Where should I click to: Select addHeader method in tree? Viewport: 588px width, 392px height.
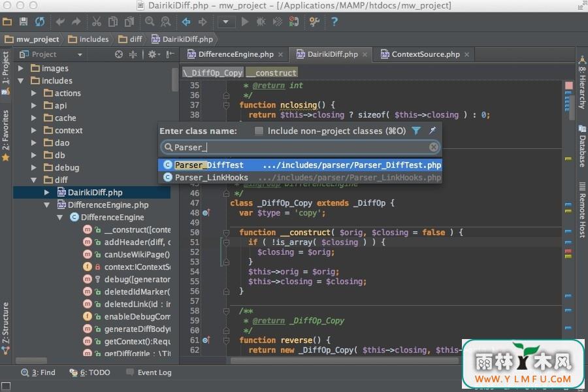coord(127,242)
